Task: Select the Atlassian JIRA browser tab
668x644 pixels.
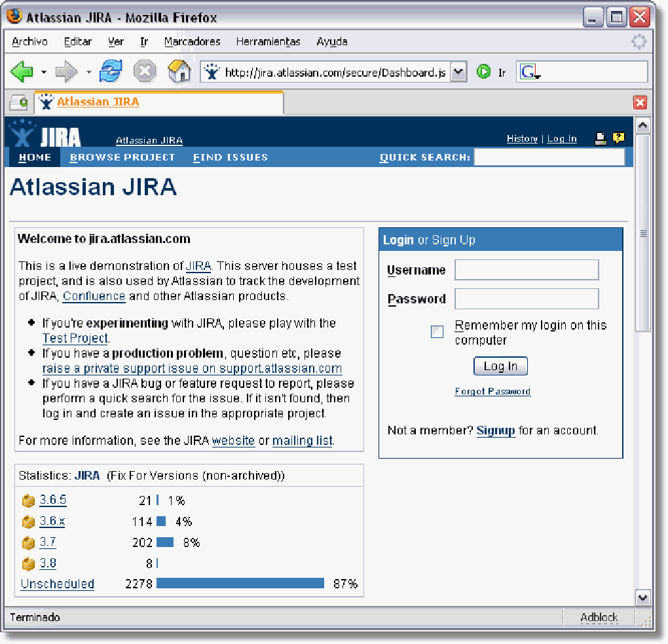Action: pos(159,102)
